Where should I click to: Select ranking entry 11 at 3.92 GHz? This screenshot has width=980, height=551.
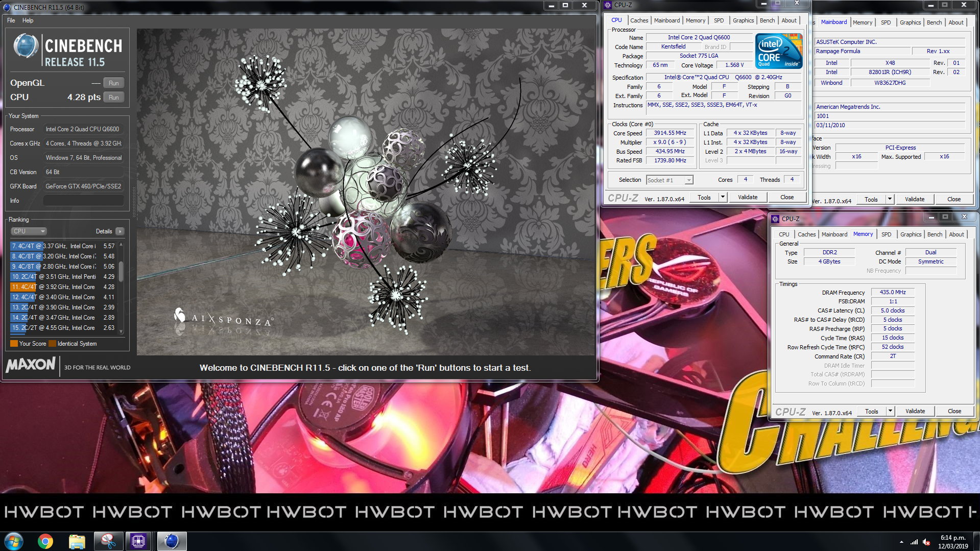[64, 287]
